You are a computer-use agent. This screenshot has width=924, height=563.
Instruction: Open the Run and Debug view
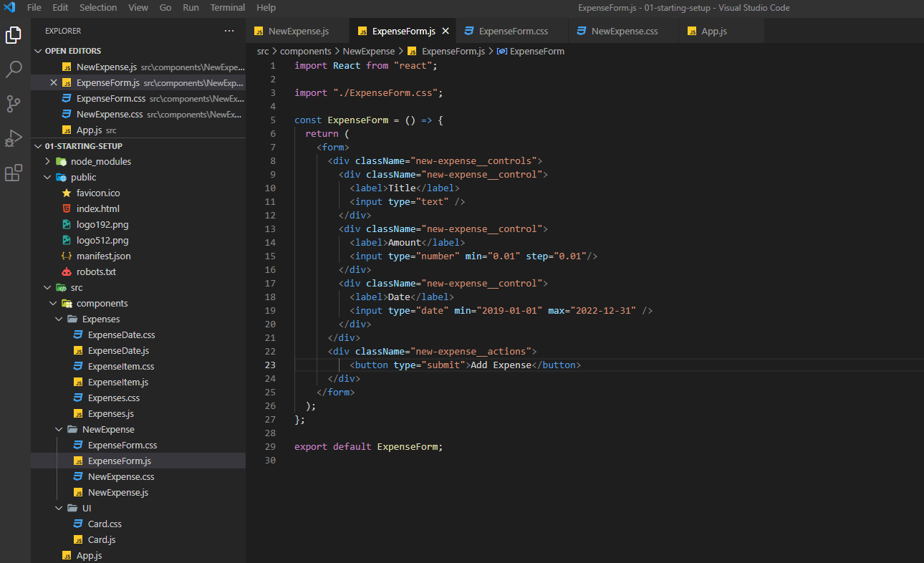pos(14,138)
